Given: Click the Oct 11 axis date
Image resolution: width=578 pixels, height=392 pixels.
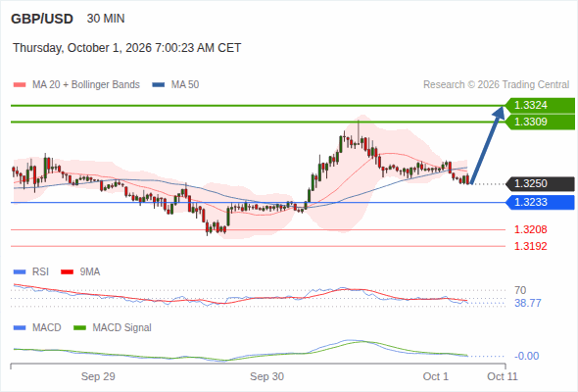Looking at the screenshot, I should point(503,376).
